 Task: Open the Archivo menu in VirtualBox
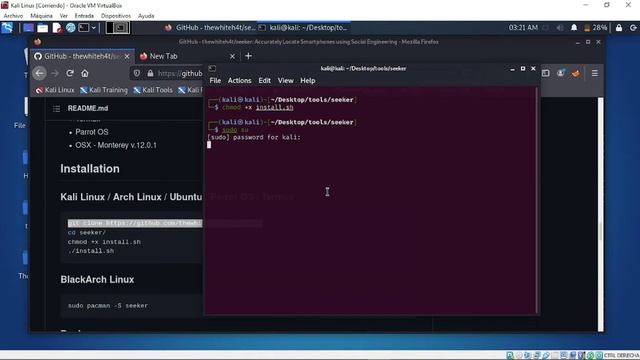click(x=13, y=16)
